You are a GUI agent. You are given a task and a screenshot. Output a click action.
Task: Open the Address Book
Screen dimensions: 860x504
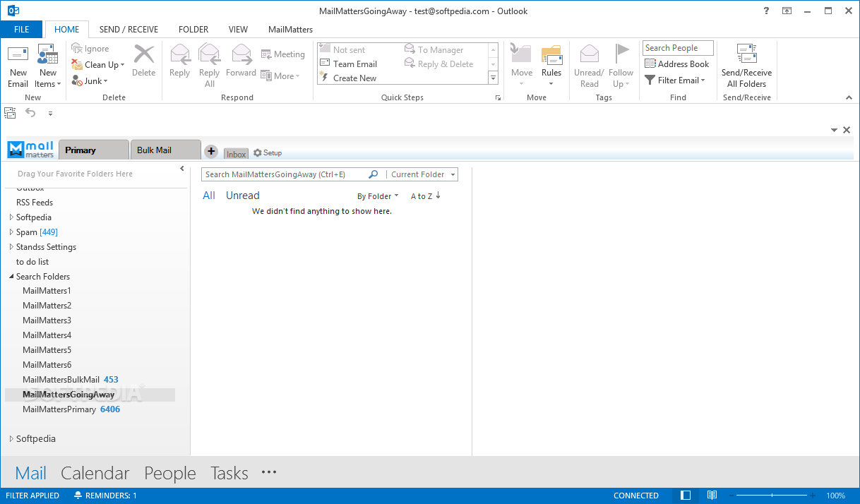pos(676,64)
